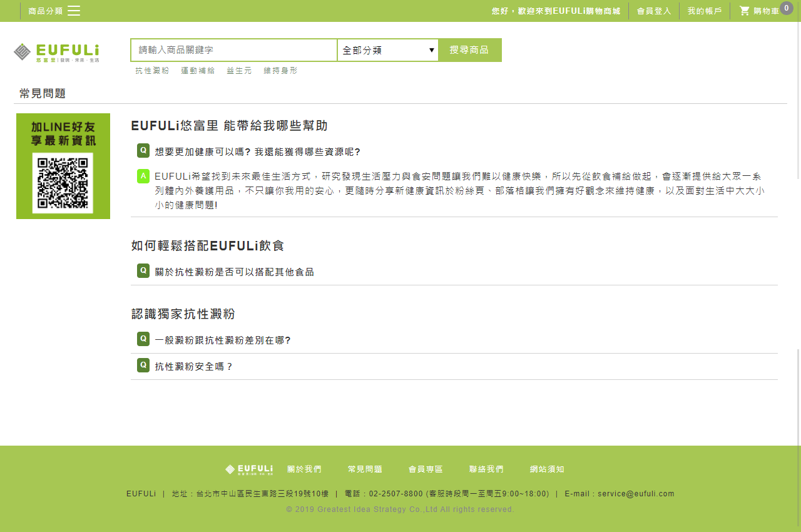Screen dimensions: 801x532
Task: Open the 全部分類 category dropdown
Action: click(x=388, y=50)
